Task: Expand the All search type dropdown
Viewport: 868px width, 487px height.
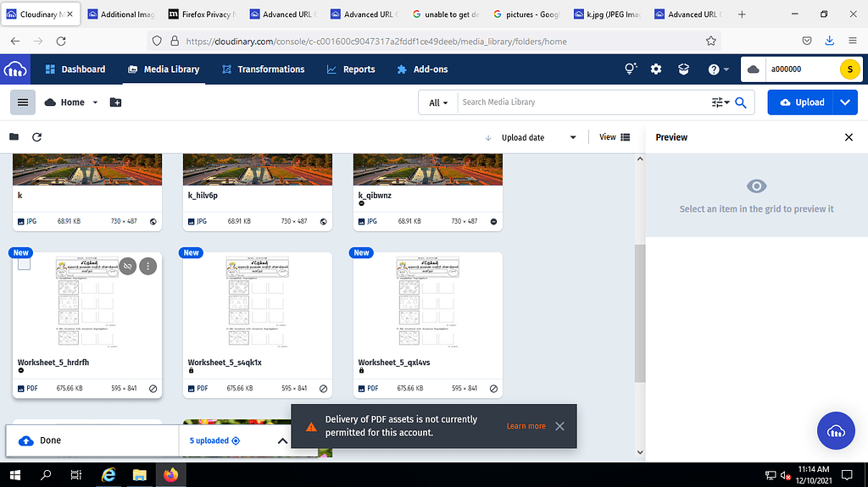Action: click(x=439, y=102)
